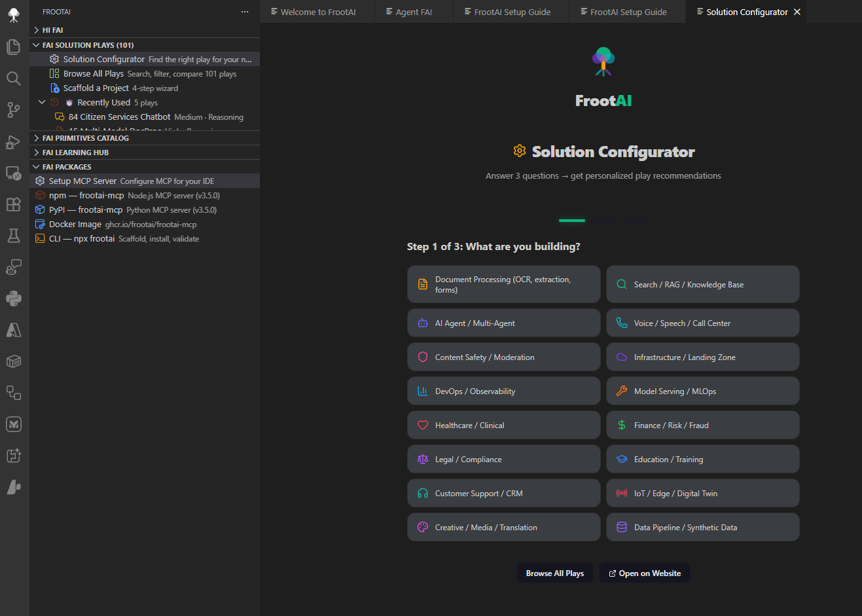Click the Browse All Plays grid icon
Screen dimensions: 862x616
(x=54, y=73)
